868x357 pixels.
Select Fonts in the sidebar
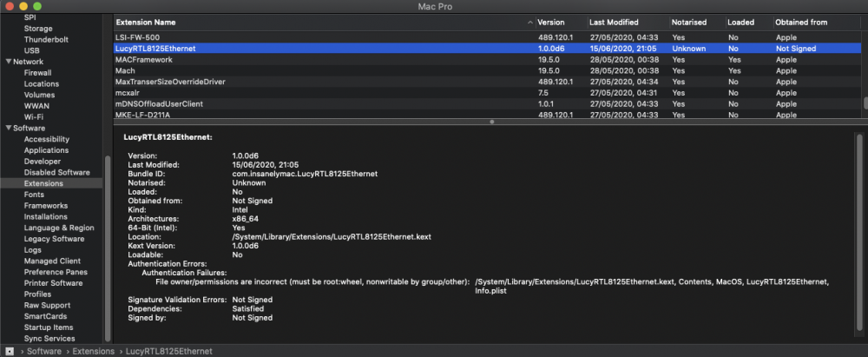point(34,195)
